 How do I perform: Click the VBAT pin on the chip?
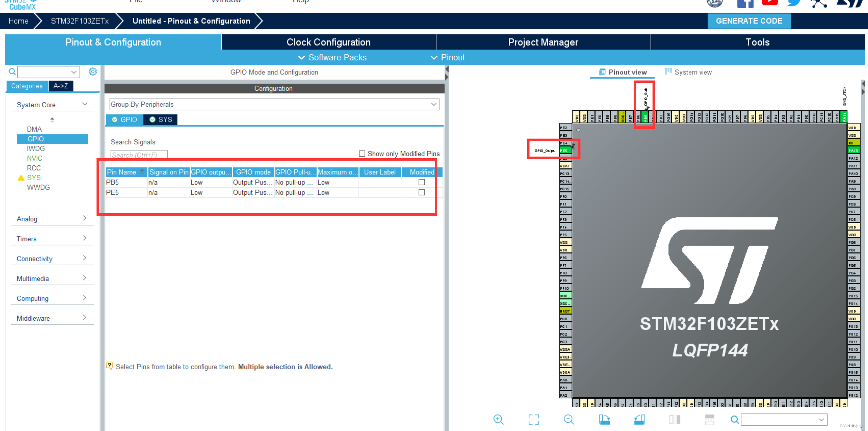(566, 166)
